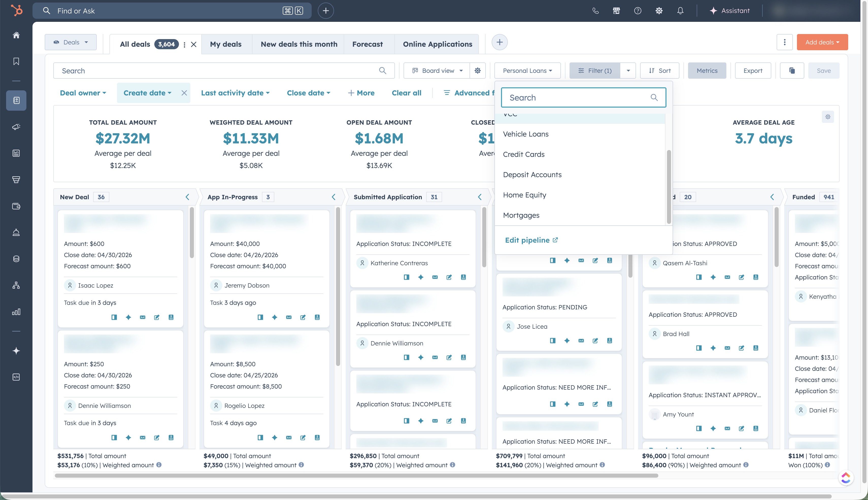Collapse the Submitted Application column
The width and height of the screenshot is (868, 500).
[x=480, y=197]
